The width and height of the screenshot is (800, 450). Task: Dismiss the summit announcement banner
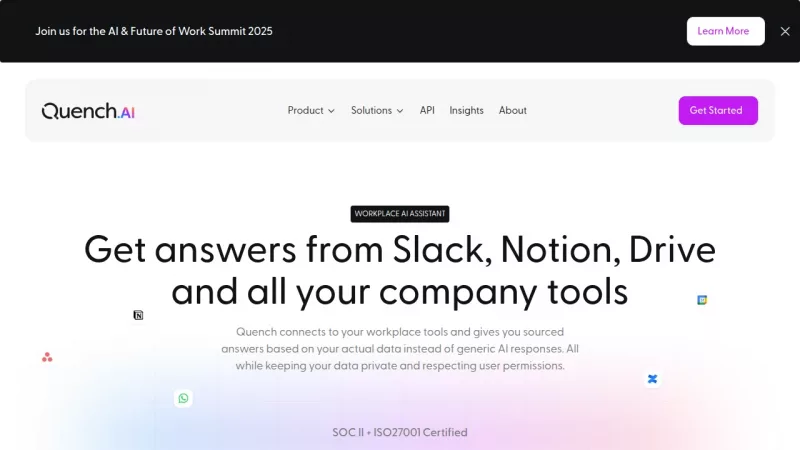785,31
